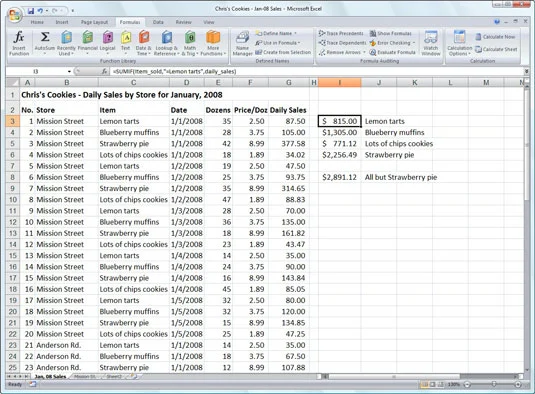
Task: Click the Insert Worksheet tab button
Action: coord(133,377)
